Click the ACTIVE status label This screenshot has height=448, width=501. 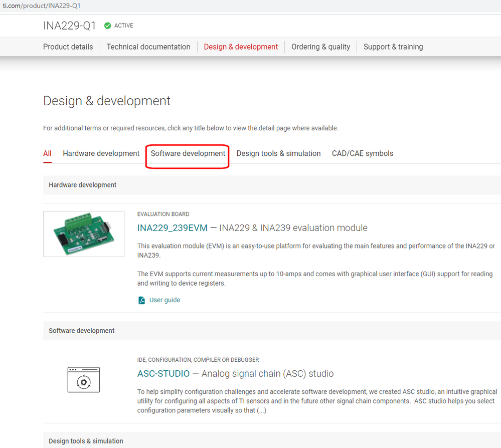(x=124, y=26)
